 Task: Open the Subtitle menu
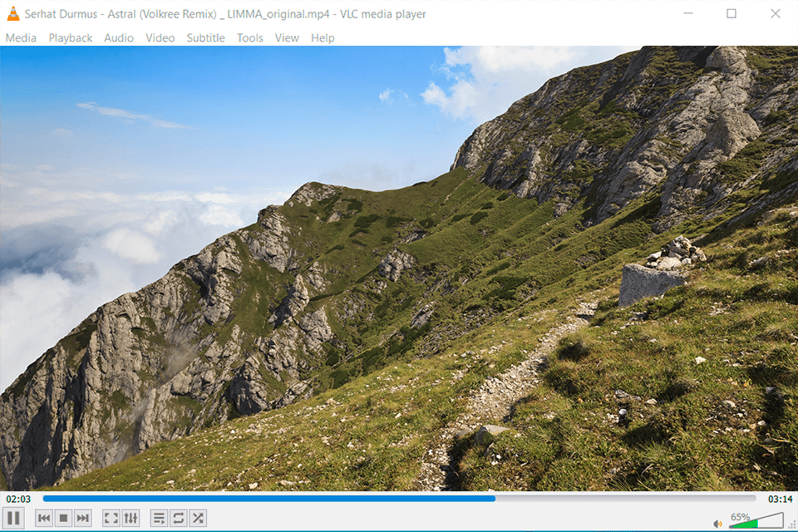click(x=205, y=37)
